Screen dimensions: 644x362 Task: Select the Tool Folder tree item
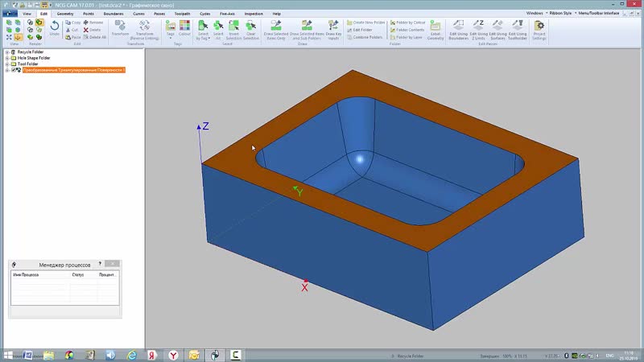[x=28, y=64]
